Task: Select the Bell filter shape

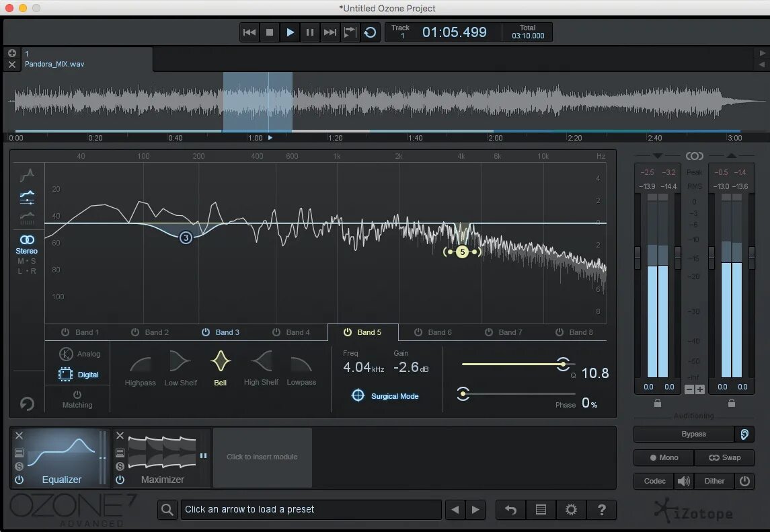Action: point(221,369)
